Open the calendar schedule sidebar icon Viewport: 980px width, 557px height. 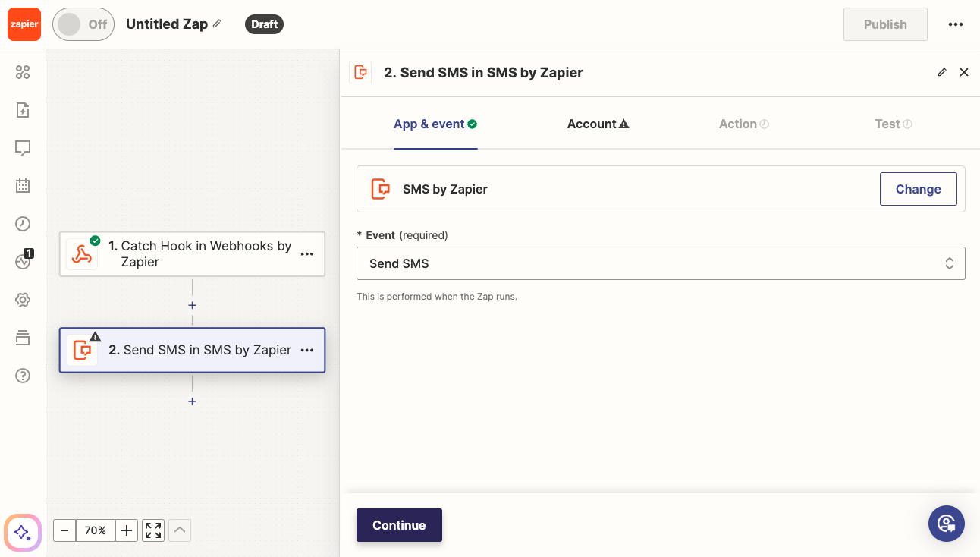[x=23, y=185]
